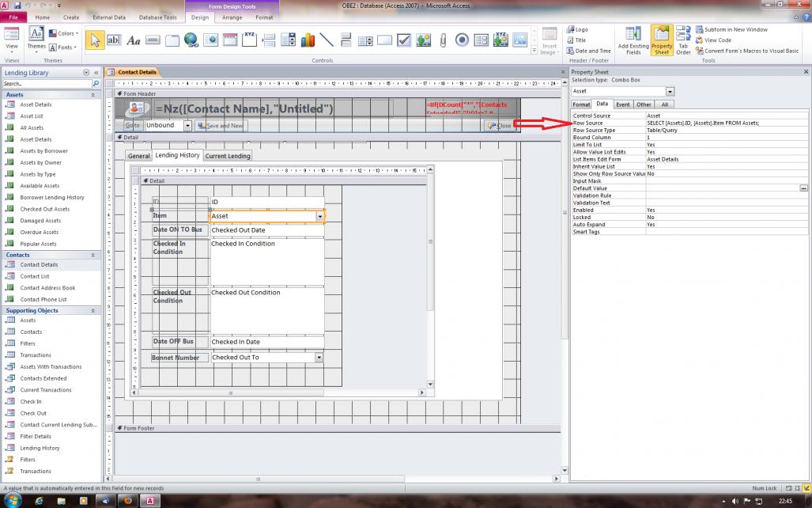Click Add Existing Fields
The height and width of the screenshot is (508, 812).
coord(633,40)
